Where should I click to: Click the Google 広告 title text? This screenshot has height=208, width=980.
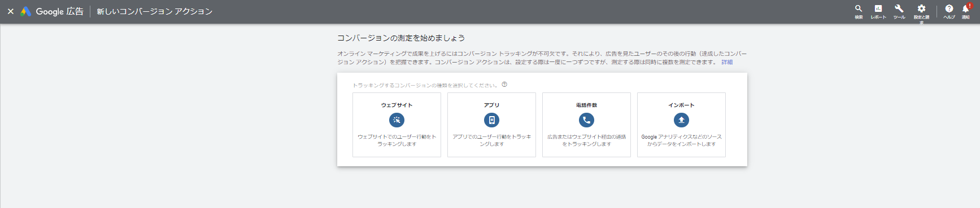[x=59, y=11]
